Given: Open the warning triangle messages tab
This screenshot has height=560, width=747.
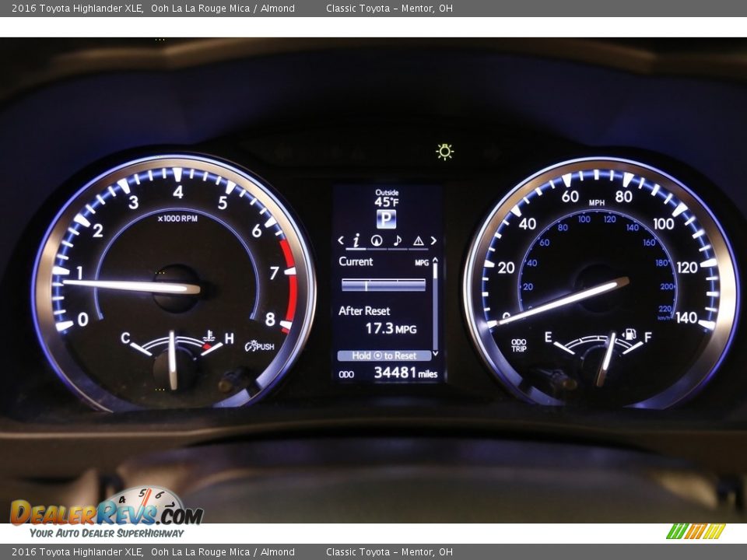Looking at the screenshot, I should click(x=418, y=241).
